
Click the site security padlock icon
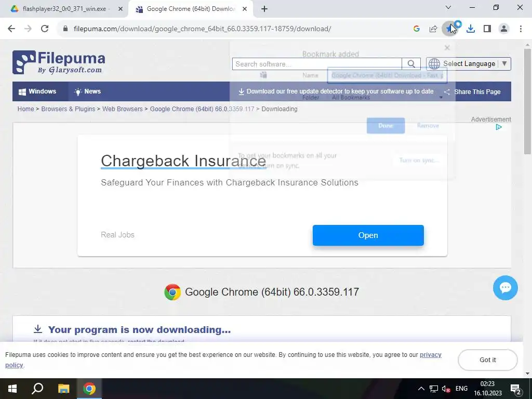pos(65,29)
